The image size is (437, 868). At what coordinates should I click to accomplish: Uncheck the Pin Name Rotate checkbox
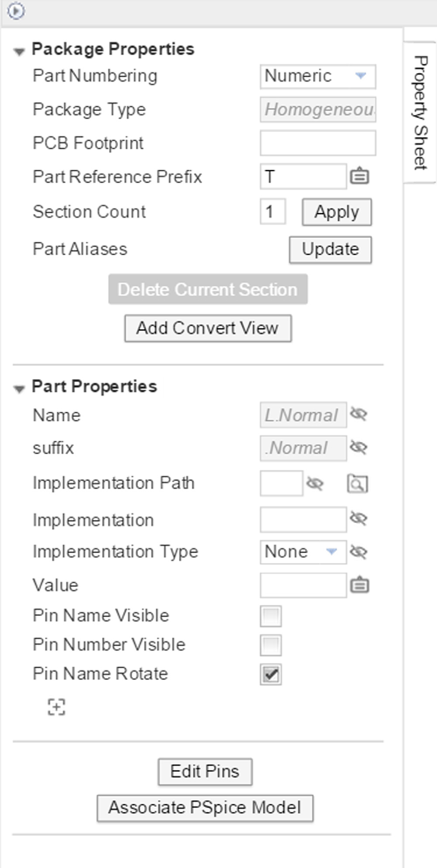click(271, 674)
